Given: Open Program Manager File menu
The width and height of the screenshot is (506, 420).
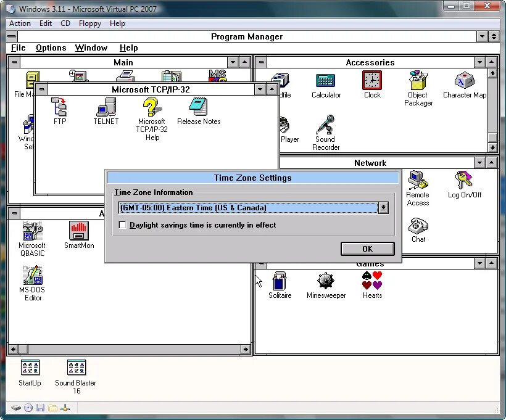Looking at the screenshot, I should tap(18, 47).
